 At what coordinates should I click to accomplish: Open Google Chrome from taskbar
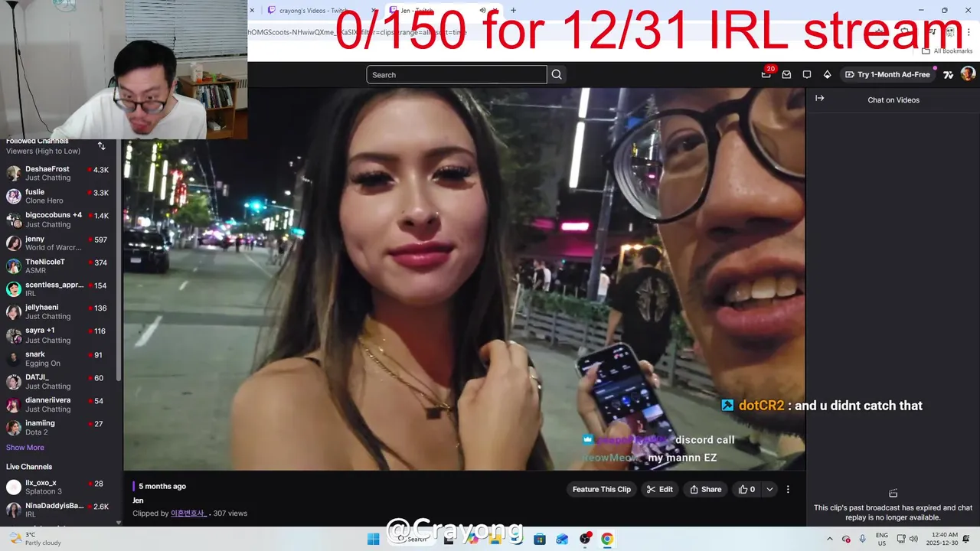(607, 539)
